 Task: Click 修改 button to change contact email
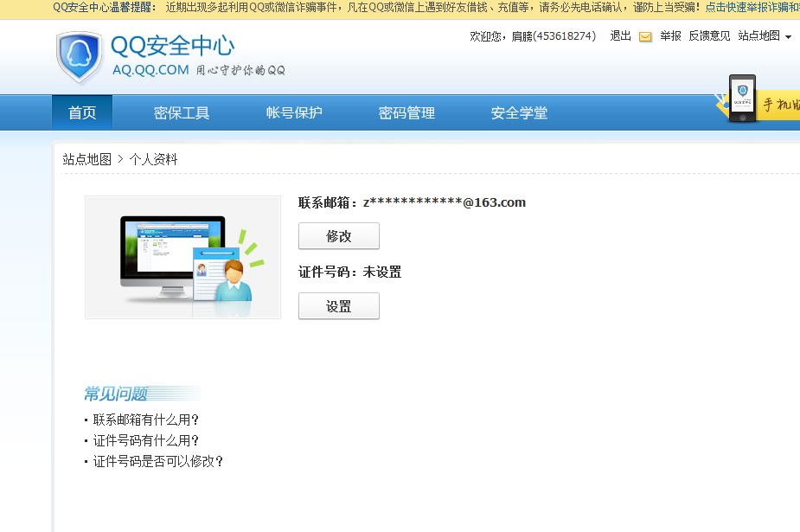tap(339, 236)
